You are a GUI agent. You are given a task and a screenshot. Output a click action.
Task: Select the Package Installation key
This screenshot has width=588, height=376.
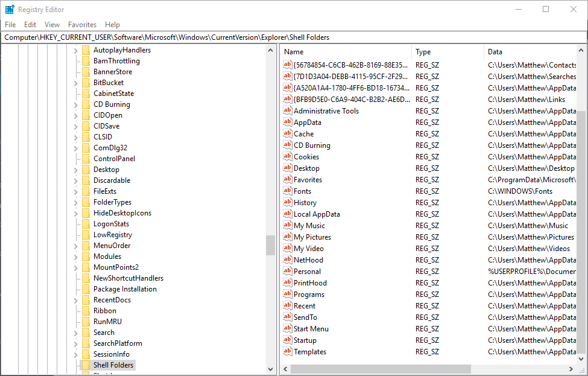[x=125, y=289]
